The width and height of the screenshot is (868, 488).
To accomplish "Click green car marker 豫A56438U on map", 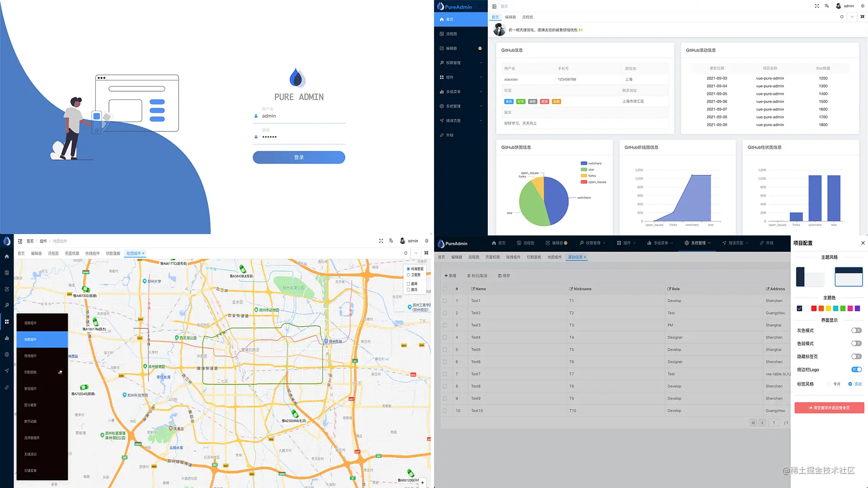I will pos(242,269).
